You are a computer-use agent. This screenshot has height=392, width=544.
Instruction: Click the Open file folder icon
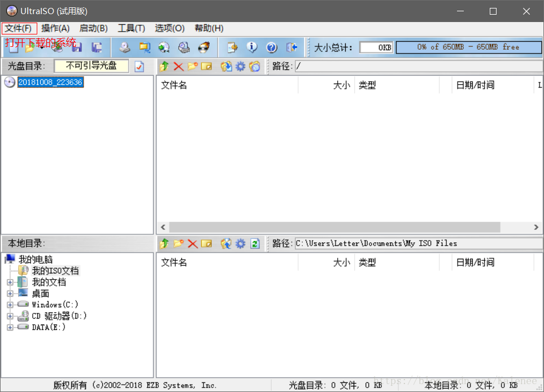coord(31,47)
